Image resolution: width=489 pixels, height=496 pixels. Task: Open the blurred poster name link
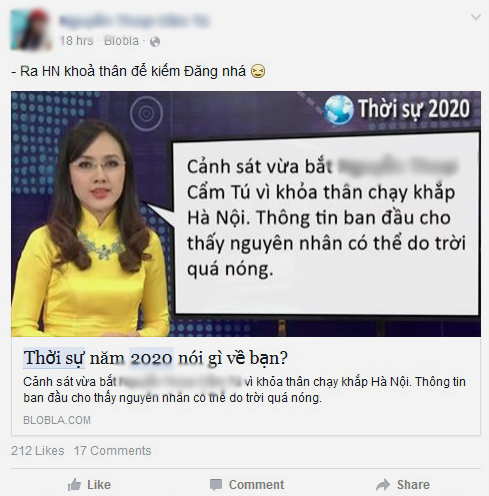coord(134,21)
